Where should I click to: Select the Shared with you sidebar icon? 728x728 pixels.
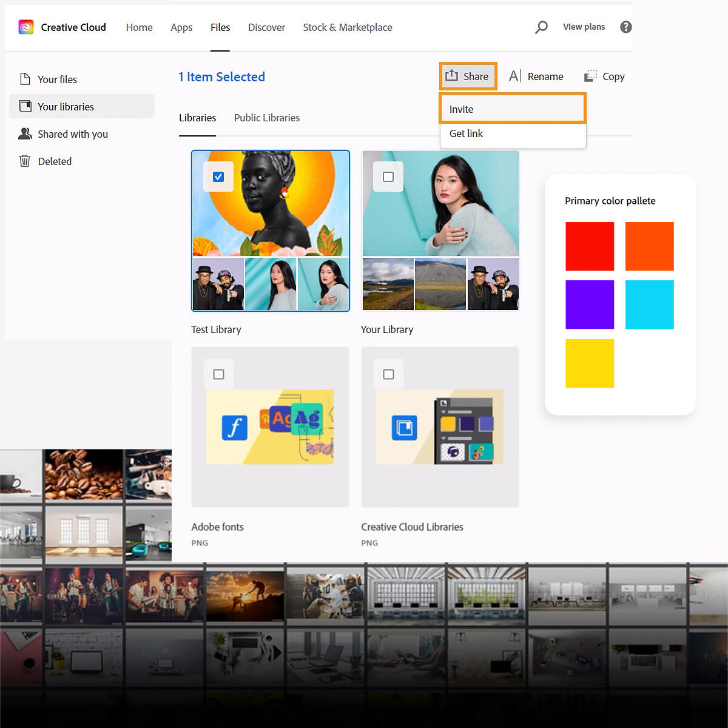25,133
